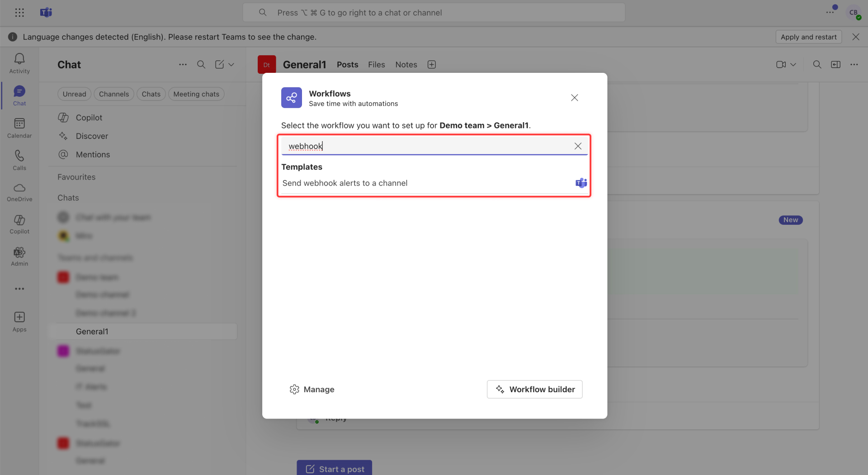
Task: Select Send webhook alerts to a channel
Action: (434, 183)
